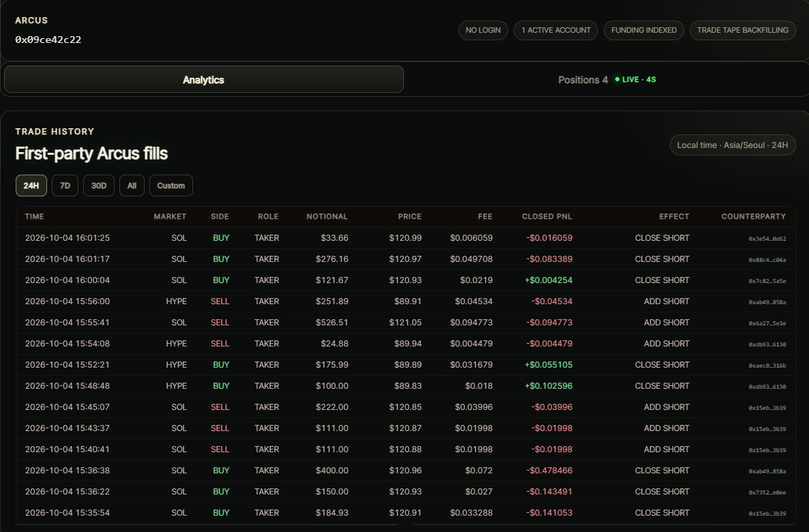
Task: Click the FUNDING INDEXED pill
Action: pyautogui.click(x=644, y=31)
